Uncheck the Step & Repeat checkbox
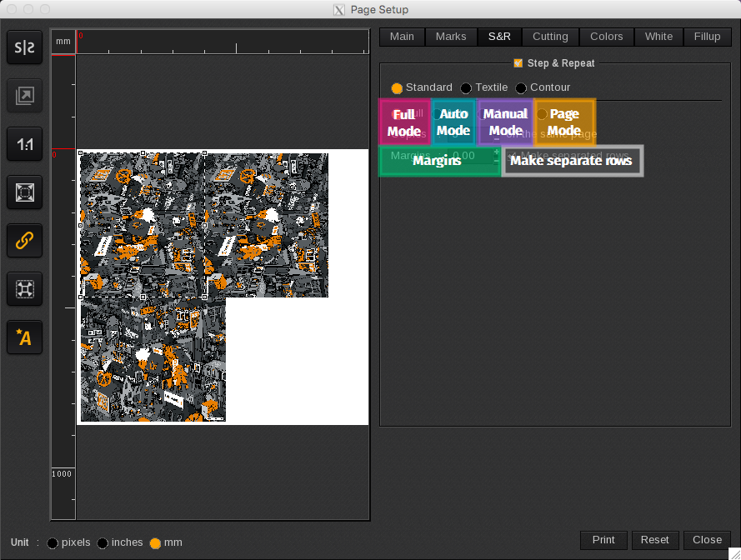741x560 pixels. 518,63
